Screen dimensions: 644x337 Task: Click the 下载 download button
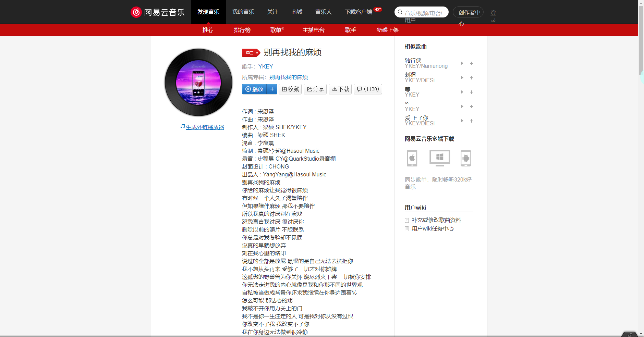tap(340, 89)
